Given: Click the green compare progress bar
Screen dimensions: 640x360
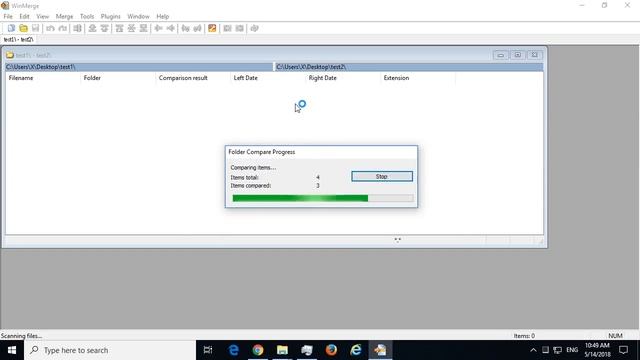Looking at the screenshot, I should pyautogui.click(x=322, y=198).
